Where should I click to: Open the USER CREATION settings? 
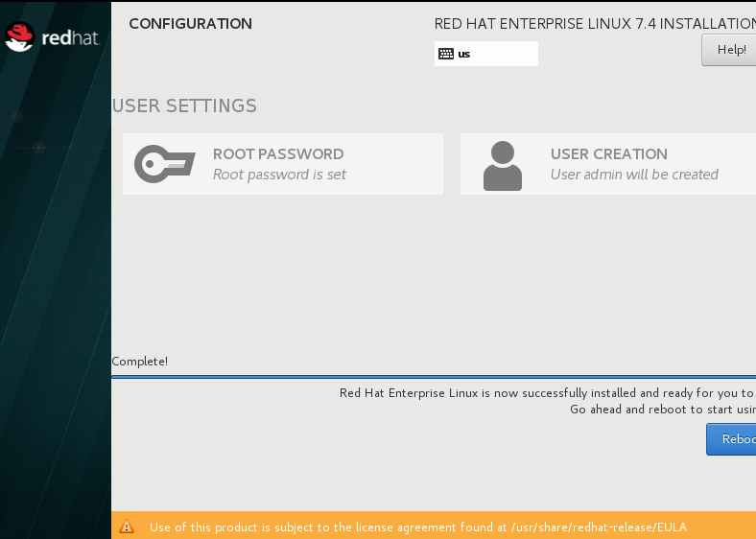pos(608,164)
